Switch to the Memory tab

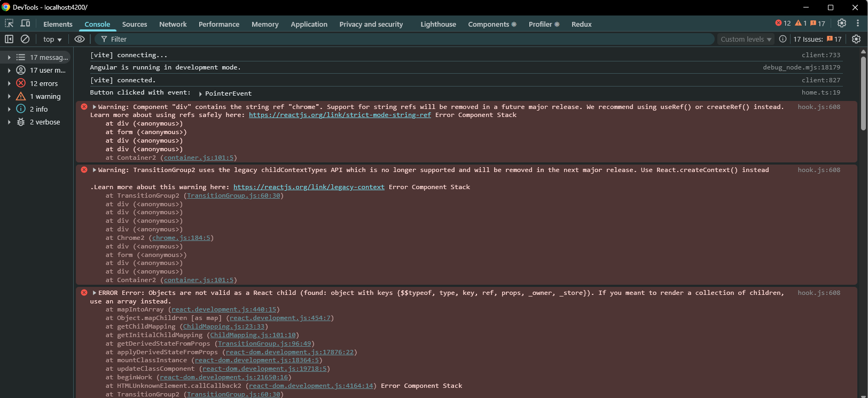coord(265,24)
